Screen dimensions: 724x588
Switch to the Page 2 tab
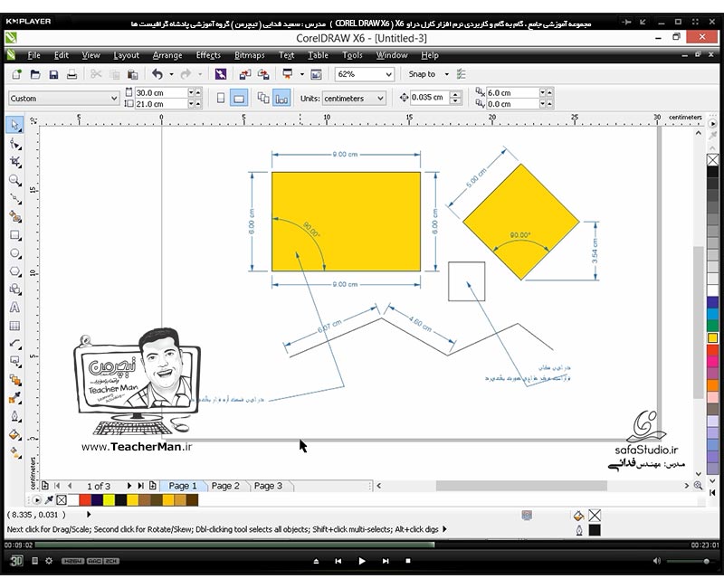click(x=225, y=486)
